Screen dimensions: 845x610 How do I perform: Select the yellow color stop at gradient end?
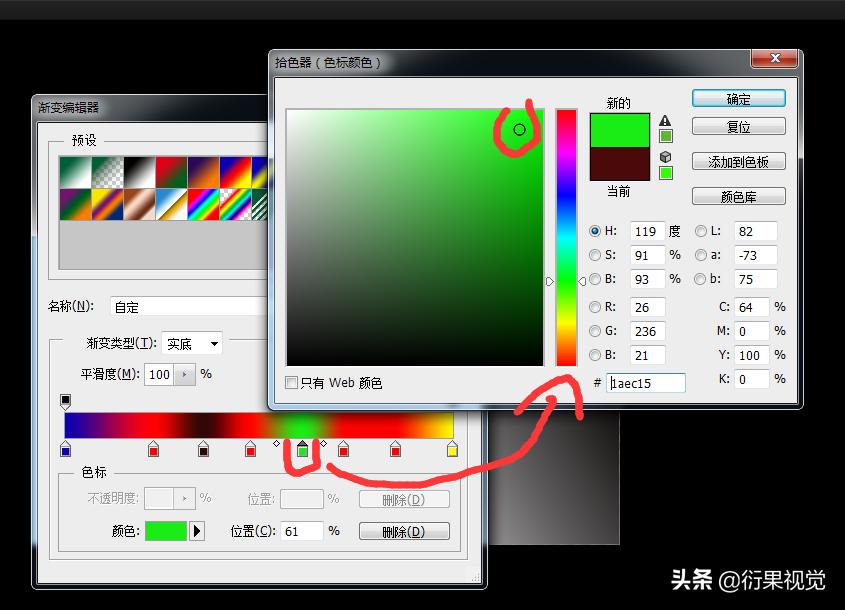(450, 452)
